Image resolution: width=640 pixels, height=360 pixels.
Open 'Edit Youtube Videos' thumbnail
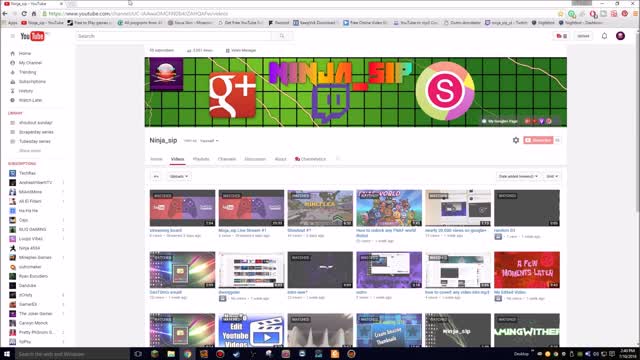251,331
